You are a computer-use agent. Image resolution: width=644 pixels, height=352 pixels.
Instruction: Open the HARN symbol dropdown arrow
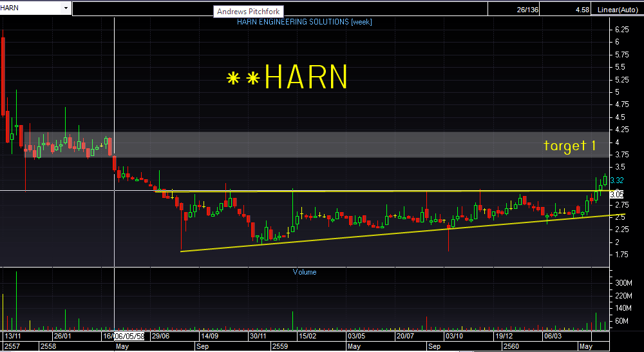click(65, 8)
